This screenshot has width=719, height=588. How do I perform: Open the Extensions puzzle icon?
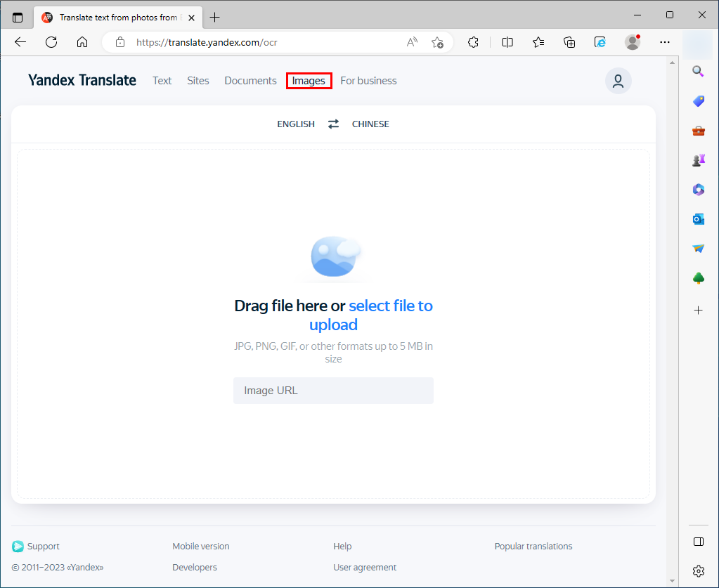pos(473,42)
